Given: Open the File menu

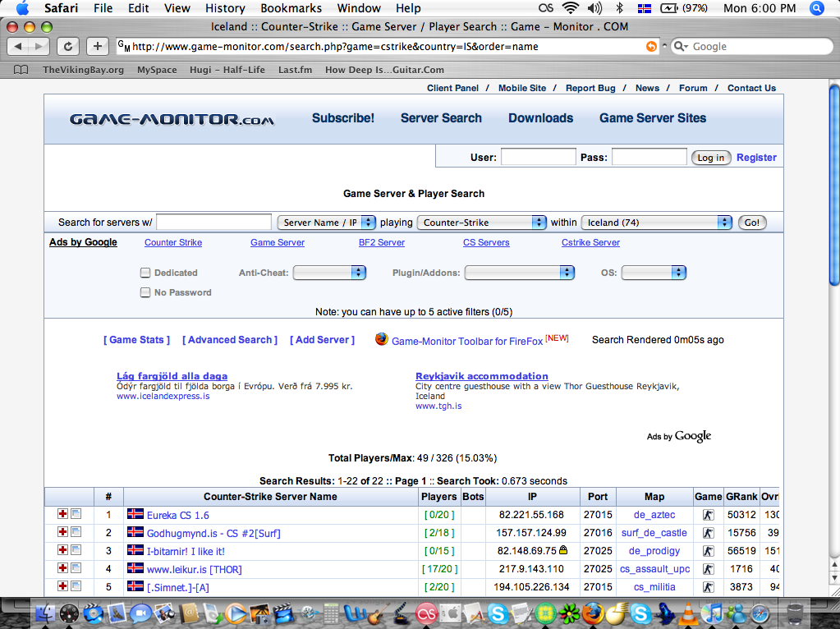Looking at the screenshot, I should point(103,8).
